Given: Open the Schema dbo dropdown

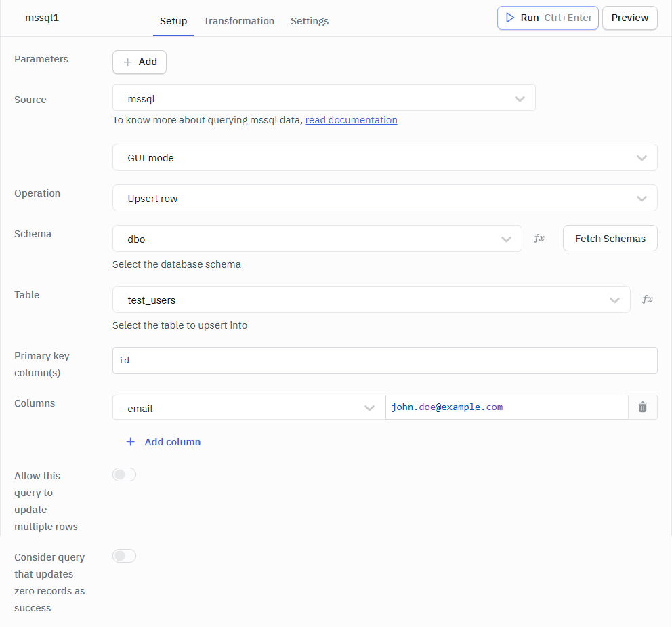Looking at the screenshot, I should coord(317,239).
